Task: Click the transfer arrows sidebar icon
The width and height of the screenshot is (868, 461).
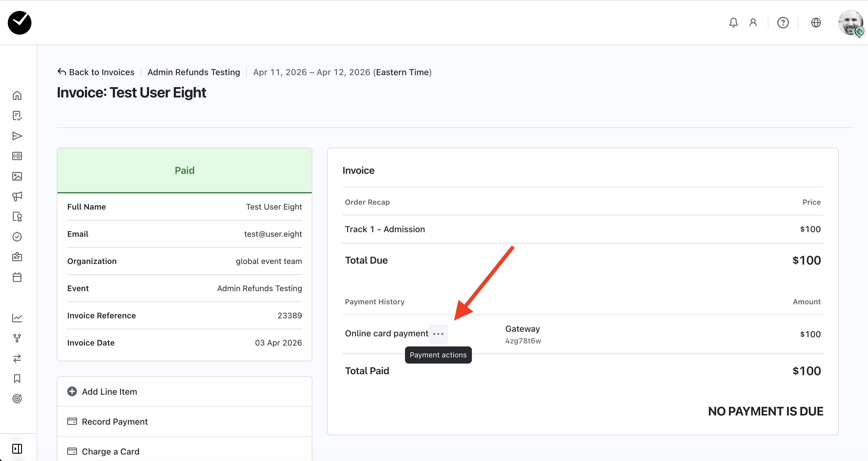Action: [17, 358]
